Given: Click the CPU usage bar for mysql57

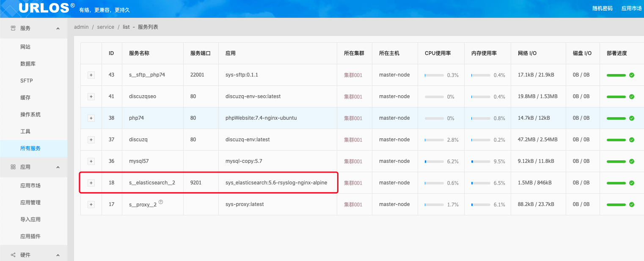Looking at the screenshot, I should 435,162.
